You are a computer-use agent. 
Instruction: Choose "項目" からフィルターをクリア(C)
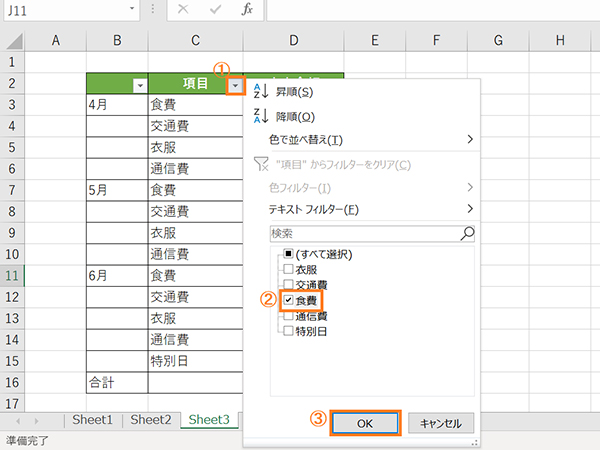(343, 165)
